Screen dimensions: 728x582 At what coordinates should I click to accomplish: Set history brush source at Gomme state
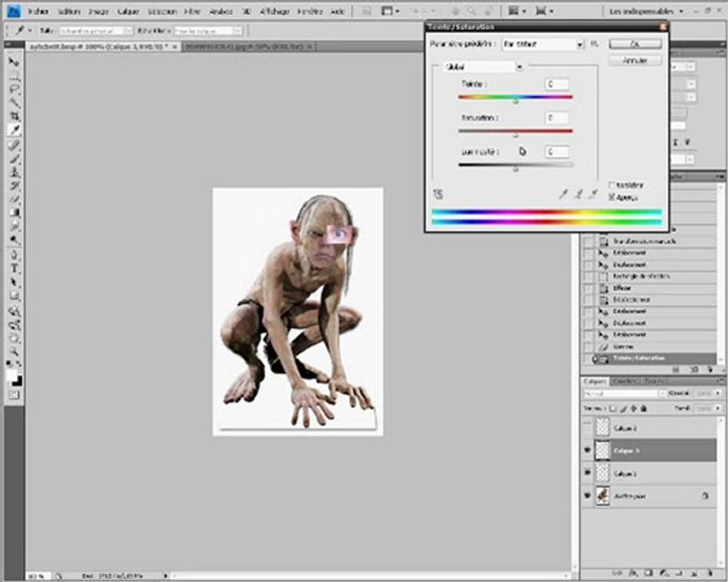pos(588,347)
